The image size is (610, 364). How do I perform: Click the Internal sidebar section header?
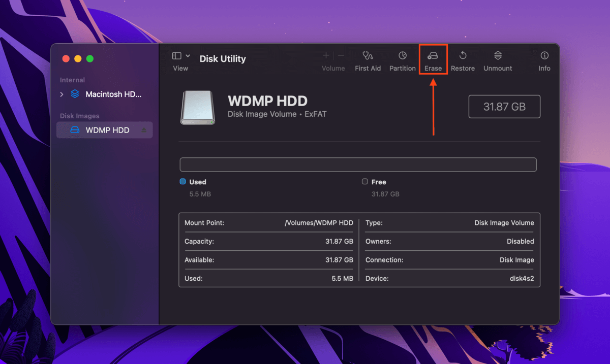72,80
